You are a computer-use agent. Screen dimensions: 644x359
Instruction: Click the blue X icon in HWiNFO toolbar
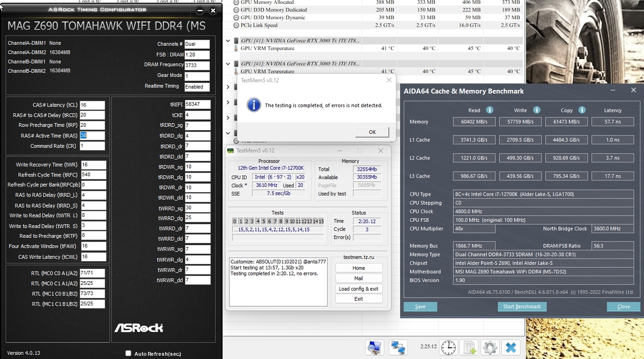click(511, 347)
